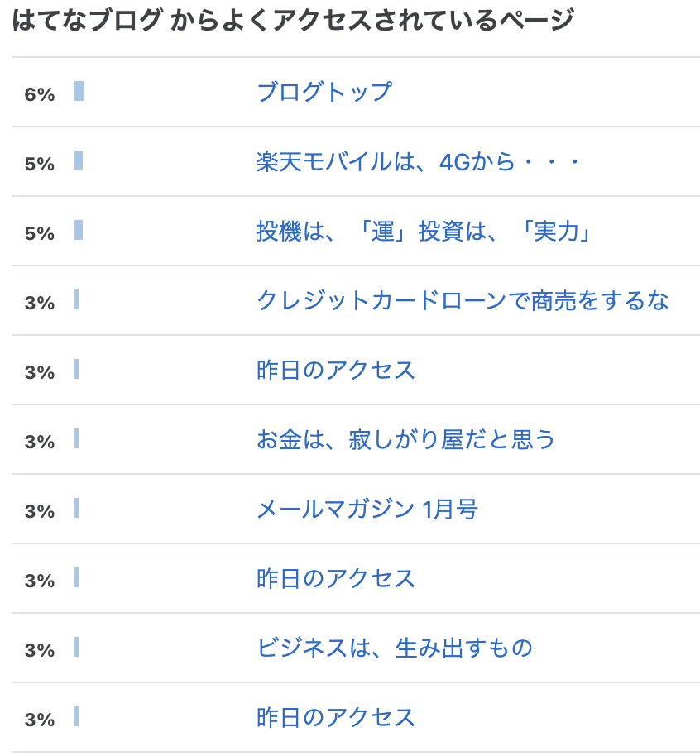This screenshot has width=700, height=756.
Task: Open 昨日のアクセス link directly below ビジネスは、生み出すもの
Action: pos(336,717)
